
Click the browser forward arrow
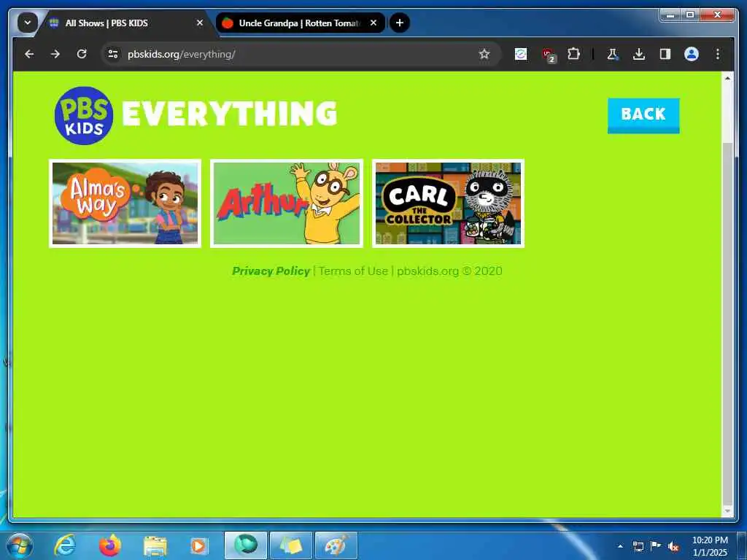pyautogui.click(x=55, y=54)
